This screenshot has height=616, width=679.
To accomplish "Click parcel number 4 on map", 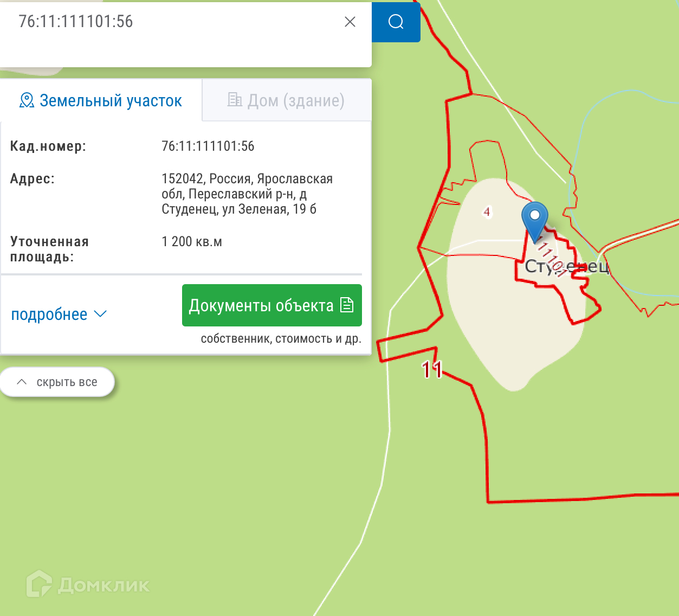I will point(487,211).
